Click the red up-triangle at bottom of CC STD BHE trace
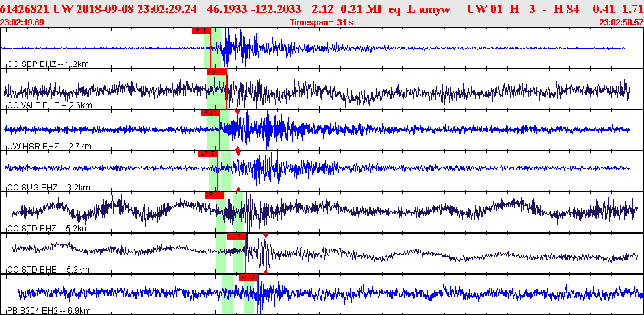 (266, 271)
